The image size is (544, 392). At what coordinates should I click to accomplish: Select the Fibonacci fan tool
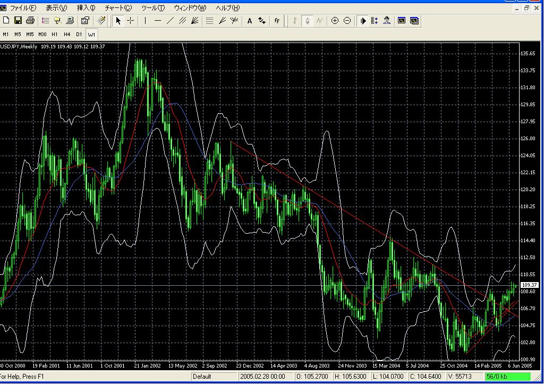click(222, 21)
